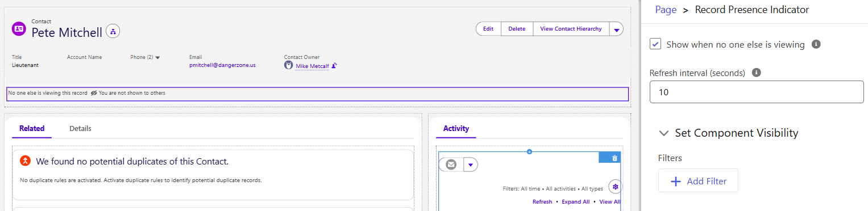Click the Record Presence Indicator breadcrumb text
868x211 pixels.
[x=752, y=10]
